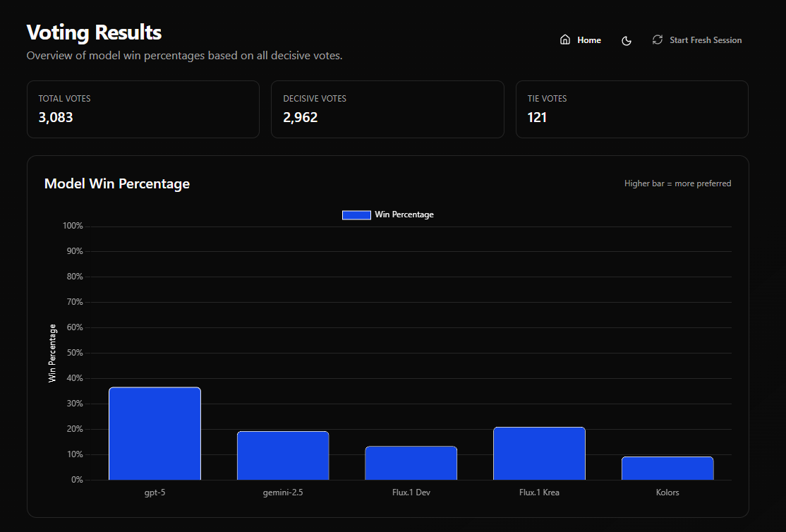The width and height of the screenshot is (786, 532).
Task: Click the Flux.1 Dev bar
Action: [411, 462]
